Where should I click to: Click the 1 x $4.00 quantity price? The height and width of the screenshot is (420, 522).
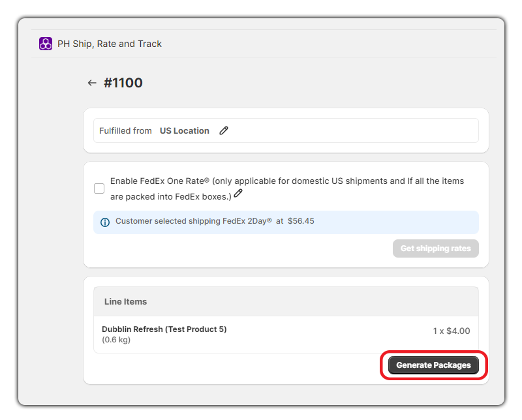[452, 331]
